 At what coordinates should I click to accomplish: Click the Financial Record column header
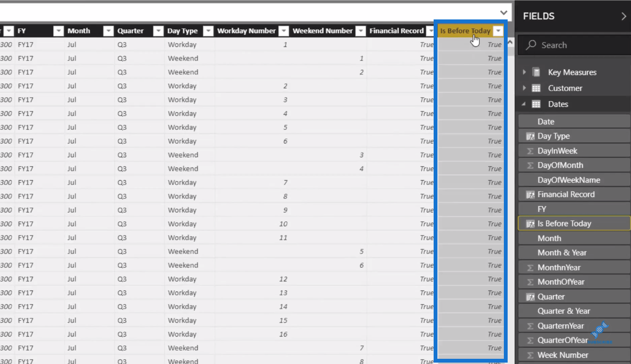400,31
